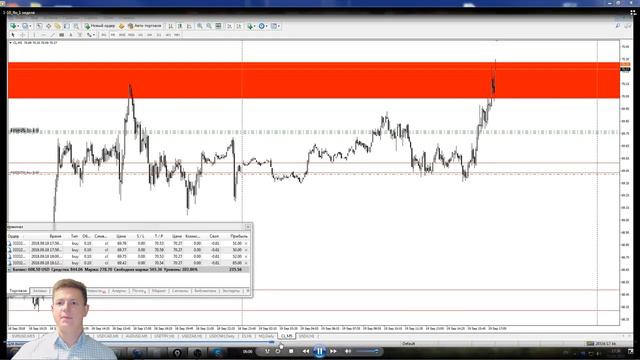Image resolution: width=640 pixels, height=360 pixels.
Task: Select the Equidistant Channel tool
Action: tap(62, 35)
